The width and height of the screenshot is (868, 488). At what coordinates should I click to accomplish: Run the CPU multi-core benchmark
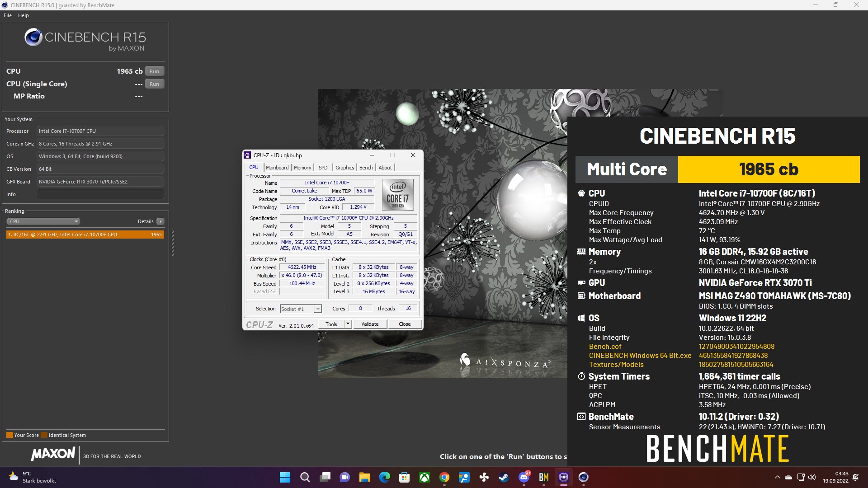(x=154, y=71)
